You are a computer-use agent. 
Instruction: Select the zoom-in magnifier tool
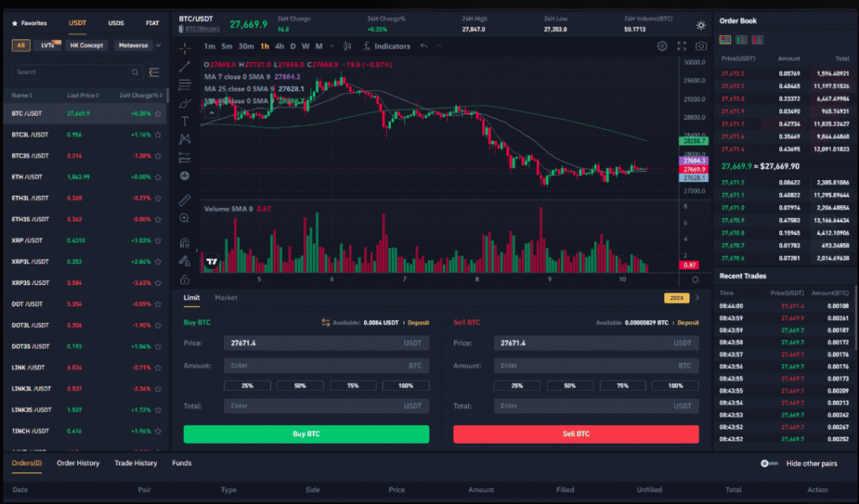click(183, 217)
